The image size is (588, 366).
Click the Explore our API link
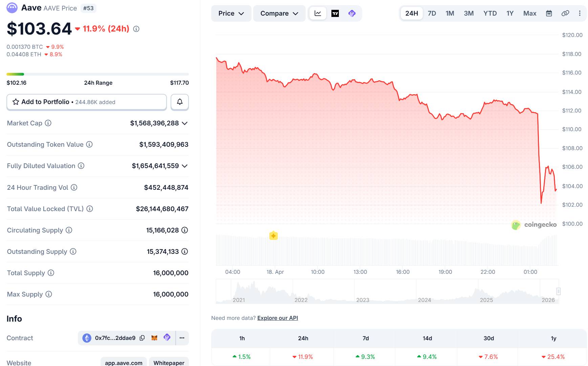pyautogui.click(x=277, y=318)
